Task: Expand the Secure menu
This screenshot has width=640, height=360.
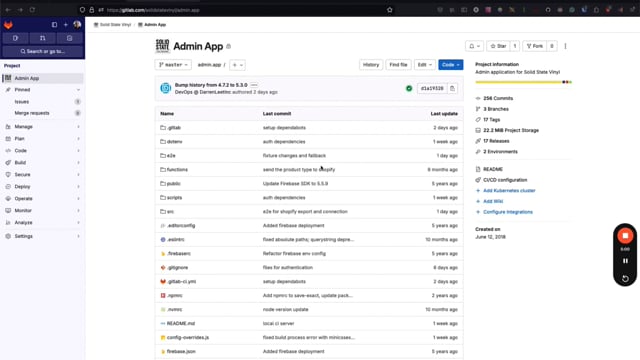Action: click(x=42, y=175)
